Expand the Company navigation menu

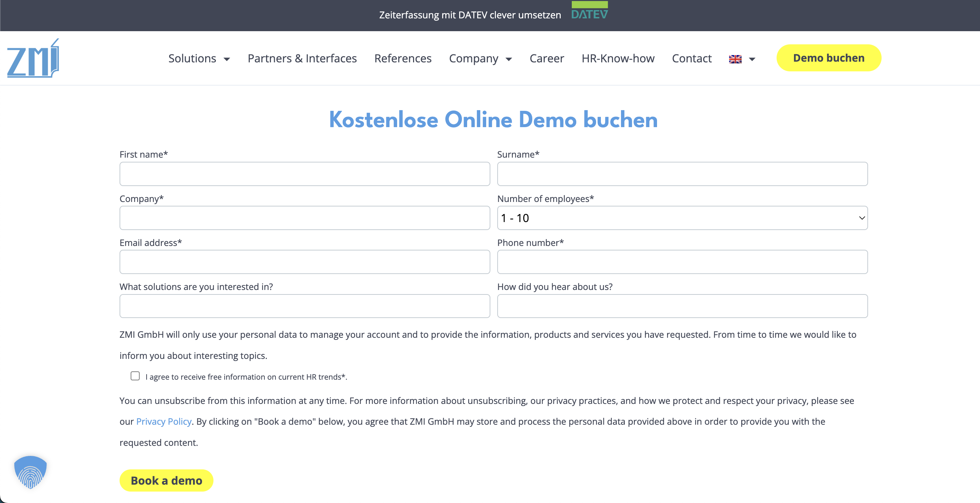pyautogui.click(x=481, y=59)
